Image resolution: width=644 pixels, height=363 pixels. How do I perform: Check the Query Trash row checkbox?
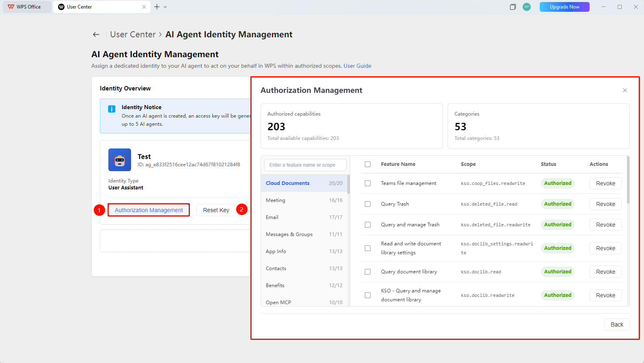tap(368, 204)
